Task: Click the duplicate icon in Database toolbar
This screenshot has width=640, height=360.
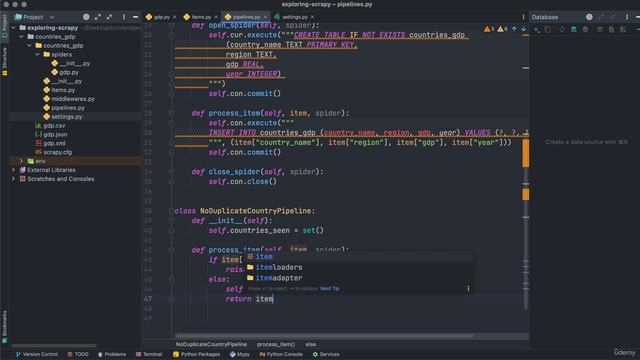Action: coord(548,29)
